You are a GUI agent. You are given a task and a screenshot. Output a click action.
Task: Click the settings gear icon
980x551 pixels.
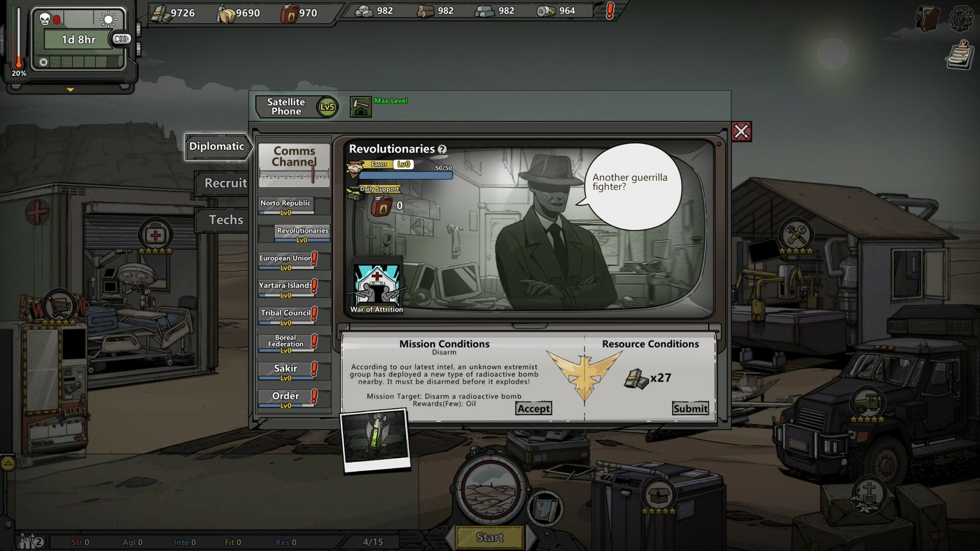pos(961,18)
